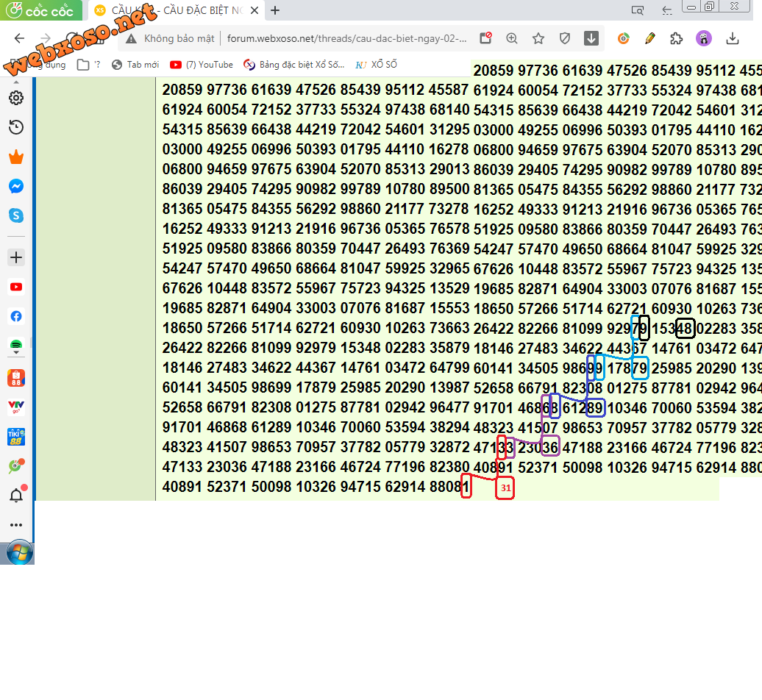Open the Cốc Cốc main menu

[41, 10]
